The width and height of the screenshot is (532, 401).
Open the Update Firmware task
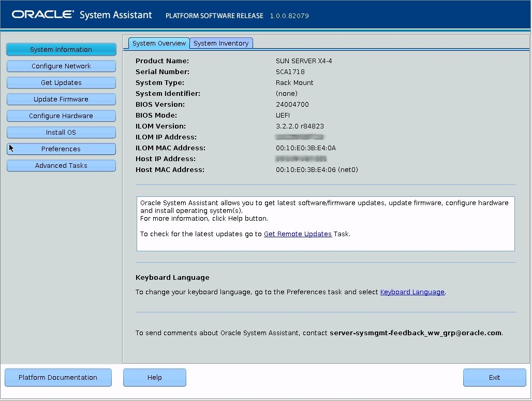(x=61, y=99)
